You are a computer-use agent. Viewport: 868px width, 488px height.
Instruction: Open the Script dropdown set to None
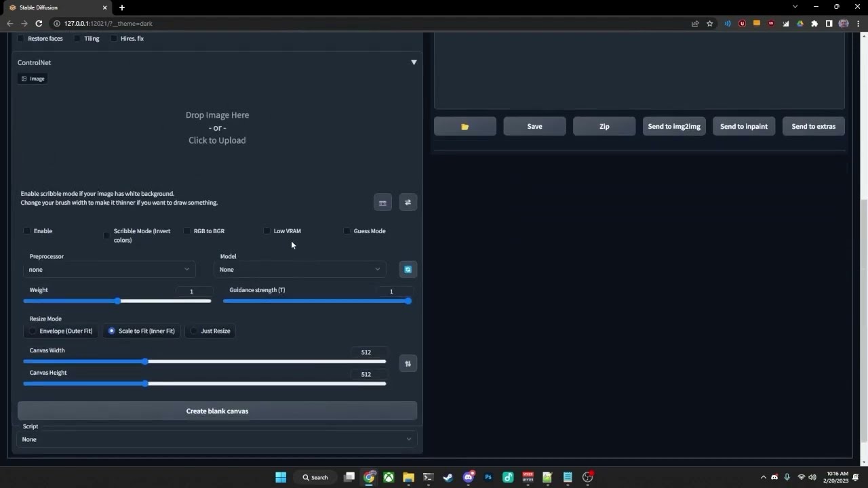(217, 439)
